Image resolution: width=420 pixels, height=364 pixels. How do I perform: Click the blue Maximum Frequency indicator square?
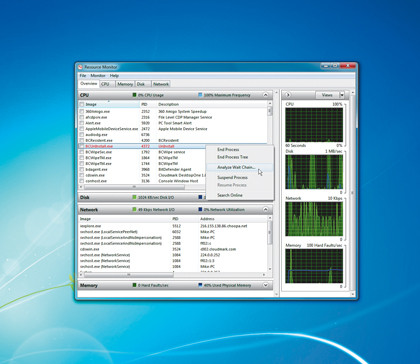click(200, 95)
